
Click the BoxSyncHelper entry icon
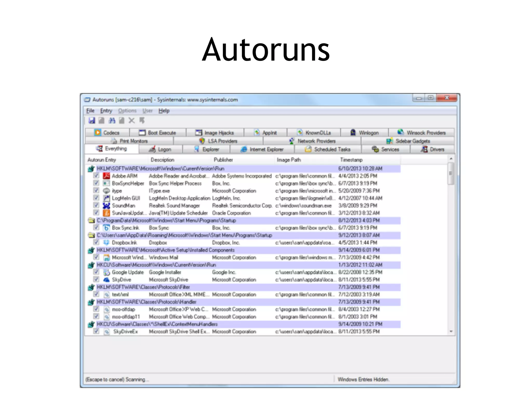pyautogui.click(x=107, y=183)
